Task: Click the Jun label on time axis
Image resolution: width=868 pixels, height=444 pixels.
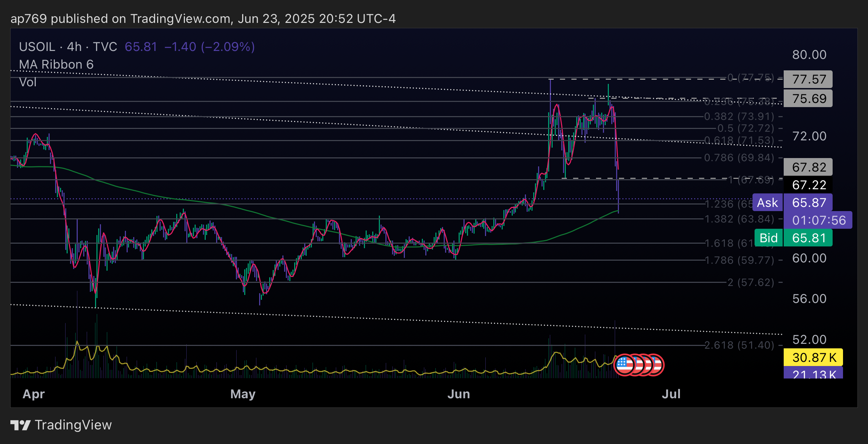Action: (459, 394)
